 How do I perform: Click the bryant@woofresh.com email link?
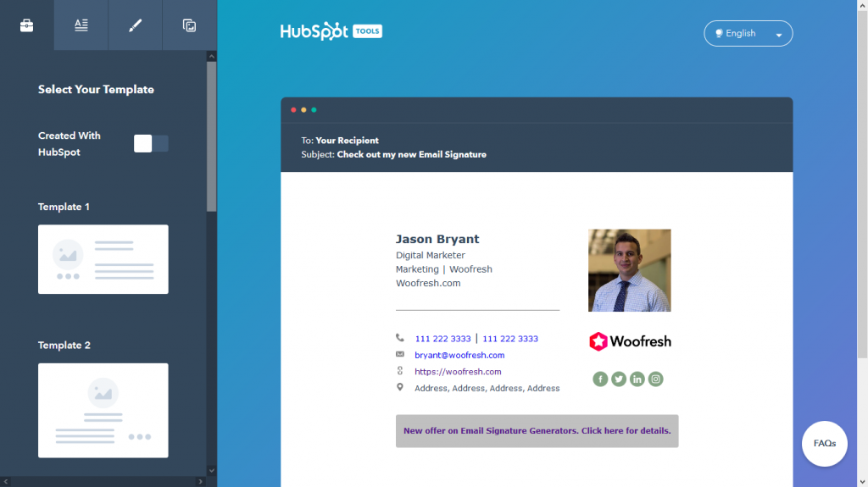click(459, 355)
